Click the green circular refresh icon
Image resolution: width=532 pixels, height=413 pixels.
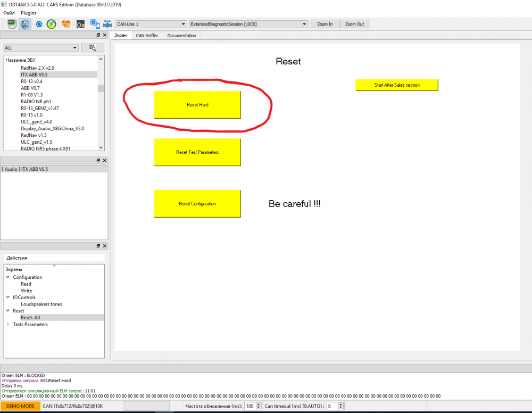coord(51,24)
